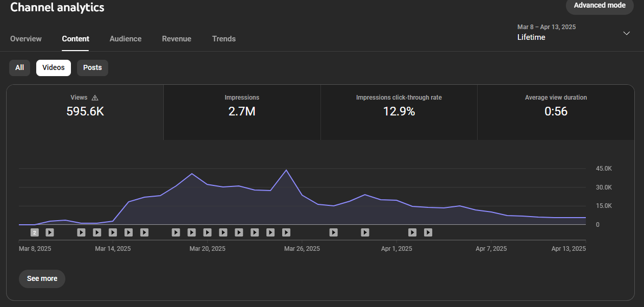Click the video marker immediately right of the Mar 14 marker
This screenshot has height=307, width=644.
pos(129,232)
